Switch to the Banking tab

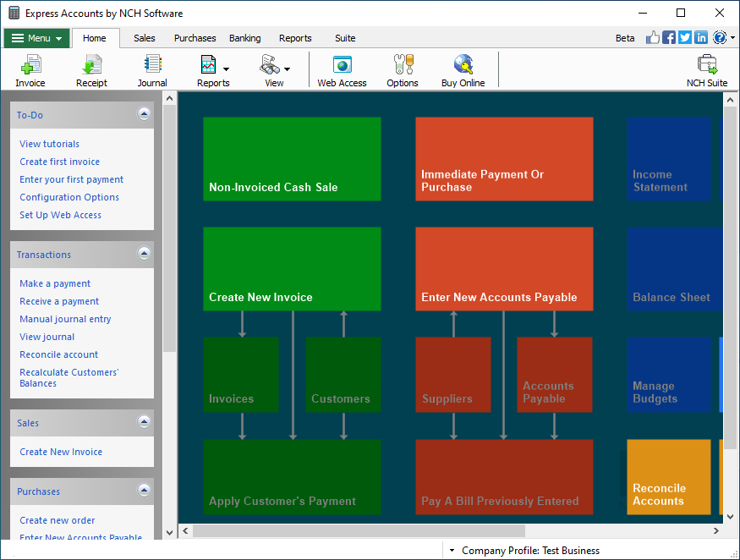(244, 38)
